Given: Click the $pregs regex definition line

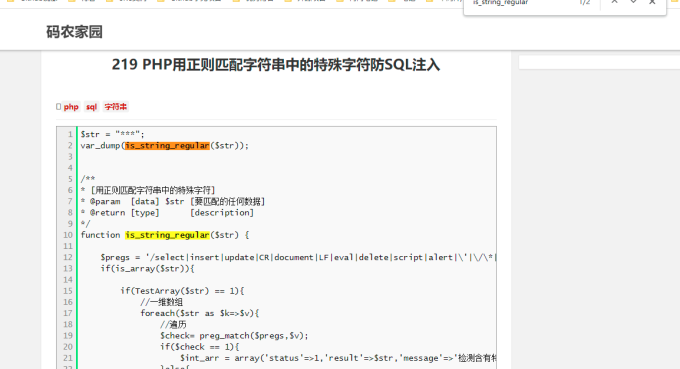Looking at the screenshot, I should point(298,257).
